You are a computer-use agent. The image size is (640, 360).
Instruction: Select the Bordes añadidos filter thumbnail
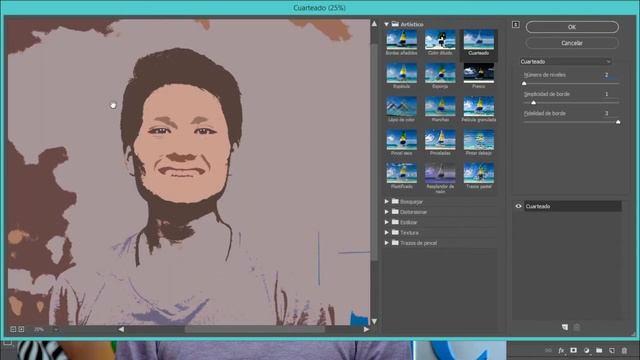402,40
